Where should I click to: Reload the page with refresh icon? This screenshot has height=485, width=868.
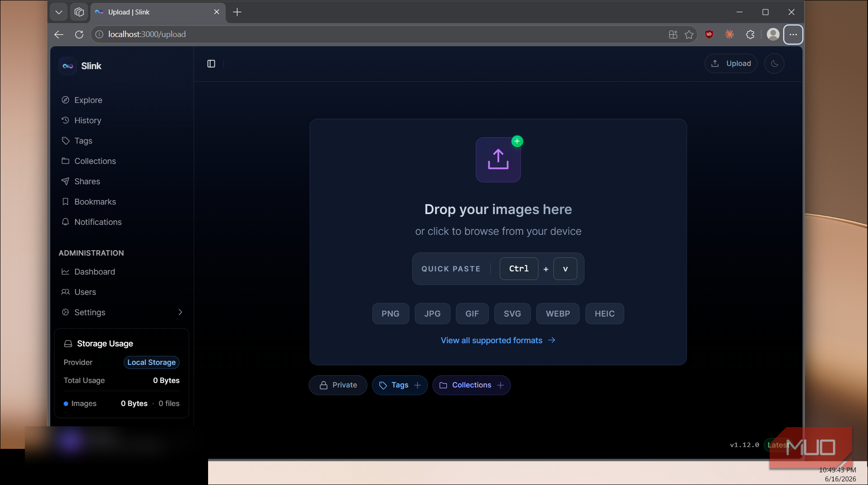pos(79,34)
